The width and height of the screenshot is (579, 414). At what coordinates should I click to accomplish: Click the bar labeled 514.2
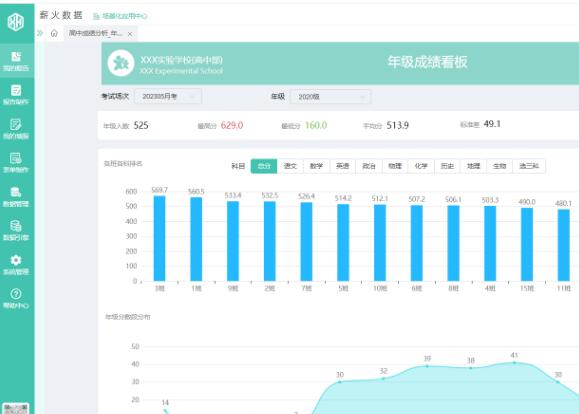point(343,243)
